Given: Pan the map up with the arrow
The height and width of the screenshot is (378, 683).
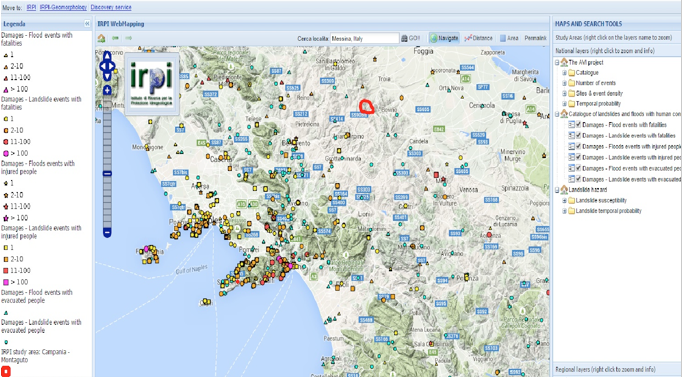Looking at the screenshot, I should (107, 56).
